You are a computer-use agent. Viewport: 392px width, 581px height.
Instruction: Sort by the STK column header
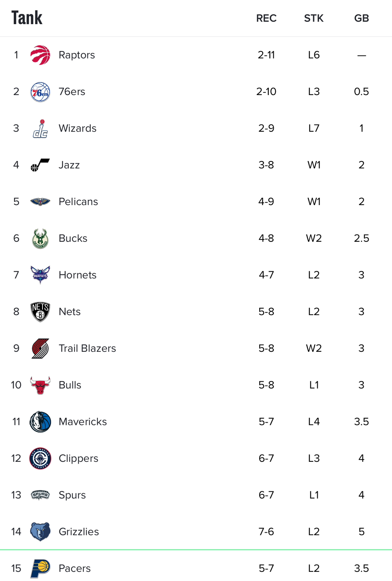(314, 18)
